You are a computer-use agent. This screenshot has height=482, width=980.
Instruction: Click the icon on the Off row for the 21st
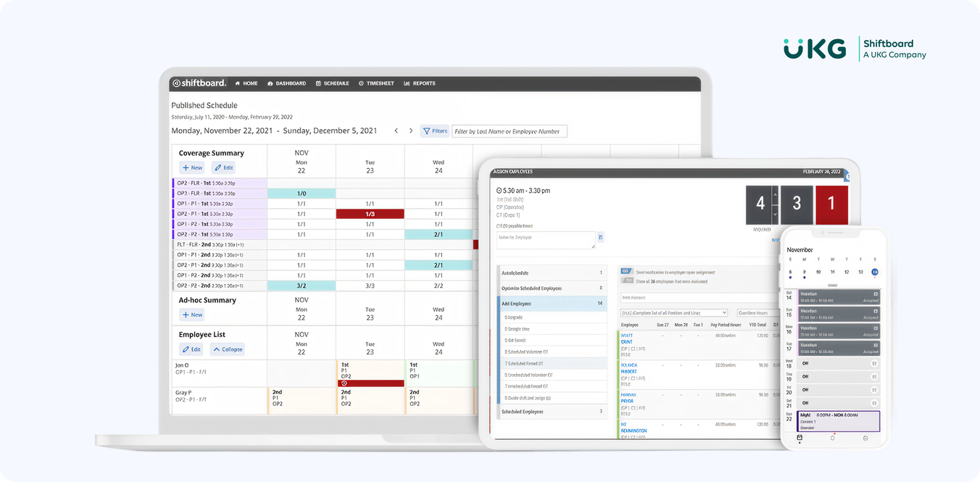874,402
